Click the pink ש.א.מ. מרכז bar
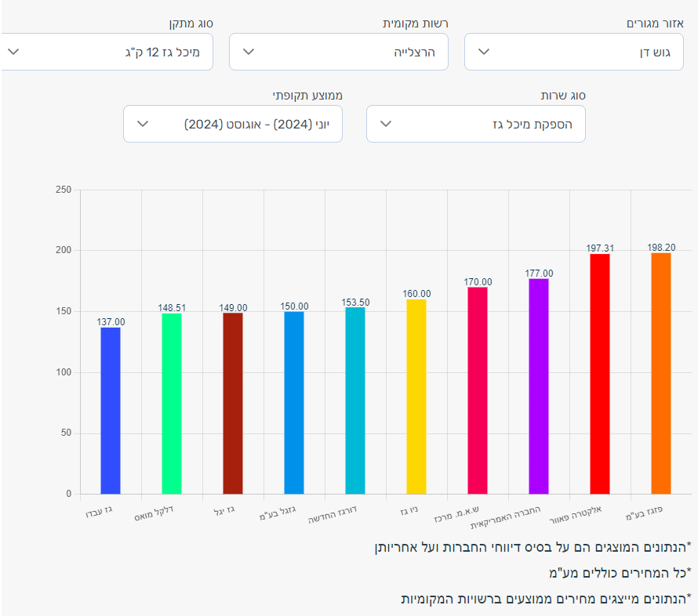The height and width of the screenshot is (616, 698). (478, 390)
